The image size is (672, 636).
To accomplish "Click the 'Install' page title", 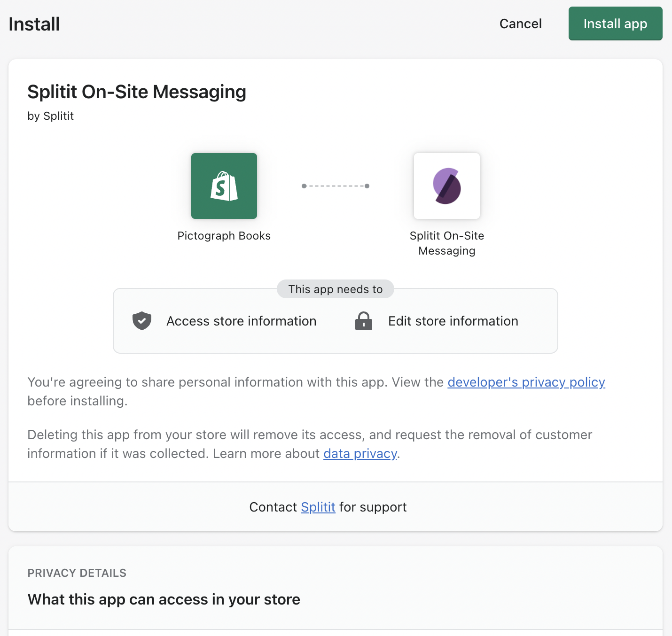I will pos(34,24).
